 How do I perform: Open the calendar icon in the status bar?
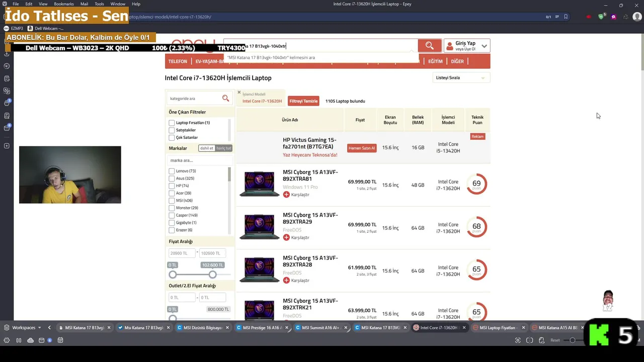click(60, 340)
